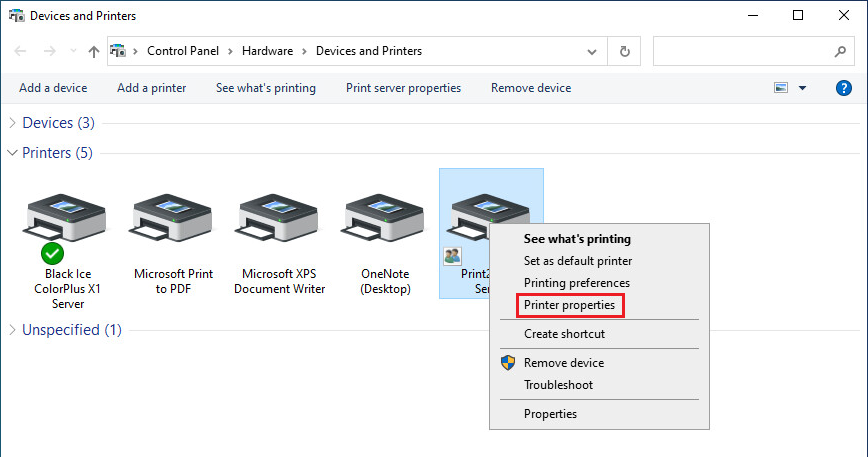Choose Printer properties in context menu
The width and height of the screenshot is (868, 457).
point(570,305)
